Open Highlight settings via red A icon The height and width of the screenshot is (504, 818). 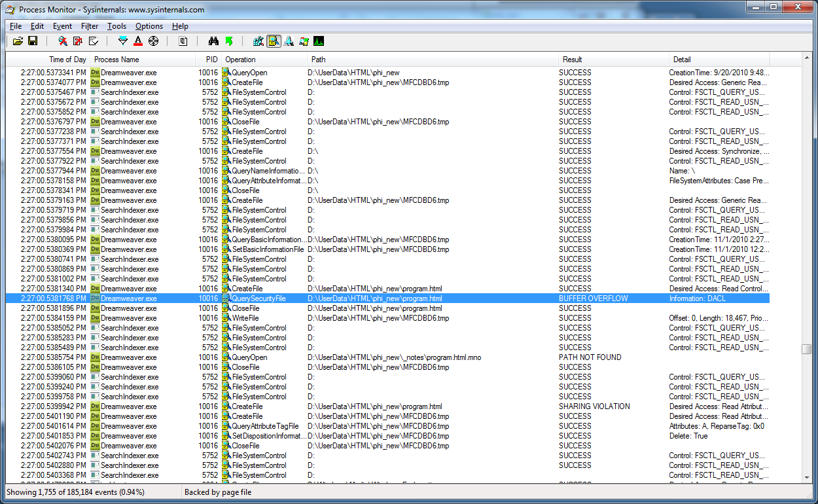pos(138,41)
